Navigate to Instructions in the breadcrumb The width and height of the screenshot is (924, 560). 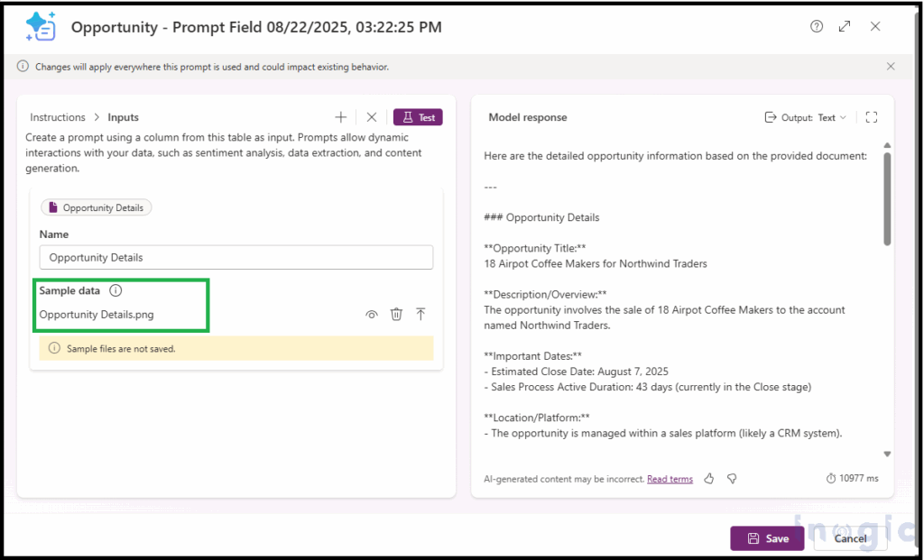tap(57, 116)
